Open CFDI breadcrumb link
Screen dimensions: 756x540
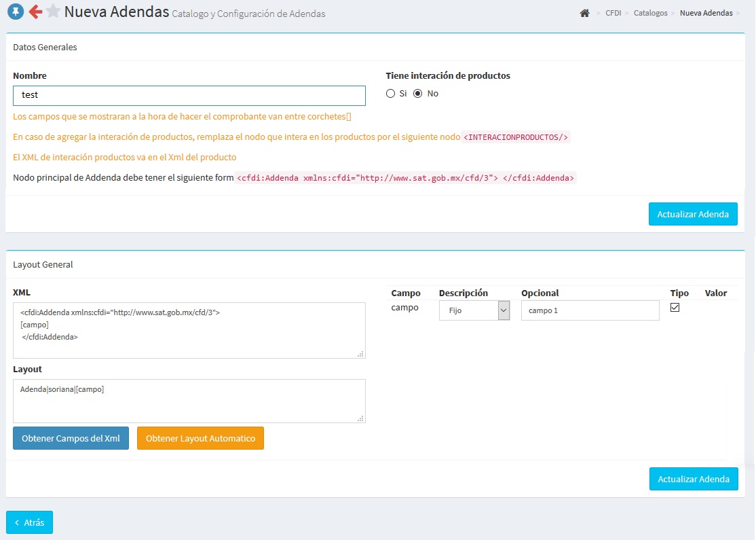pyautogui.click(x=613, y=13)
